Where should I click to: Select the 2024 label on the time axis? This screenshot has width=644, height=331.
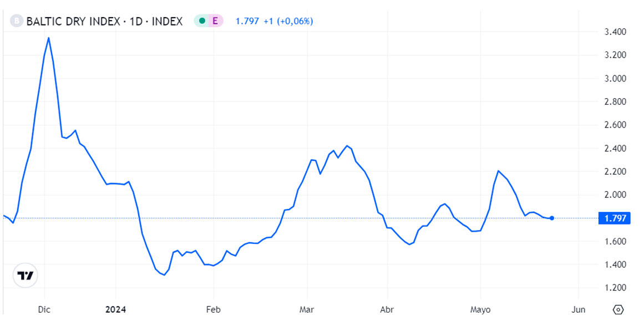pyautogui.click(x=115, y=309)
